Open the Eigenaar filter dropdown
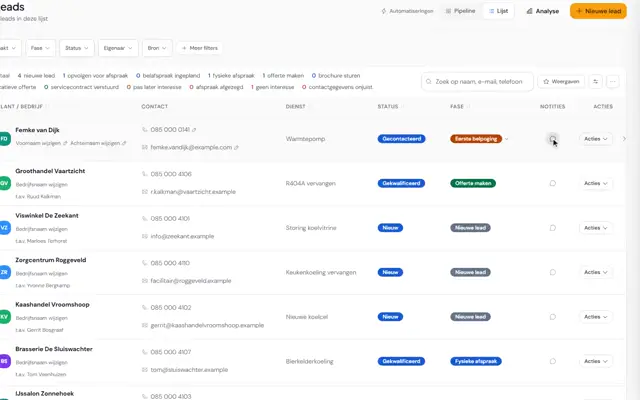This screenshot has height=400, width=640. (118, 48)
